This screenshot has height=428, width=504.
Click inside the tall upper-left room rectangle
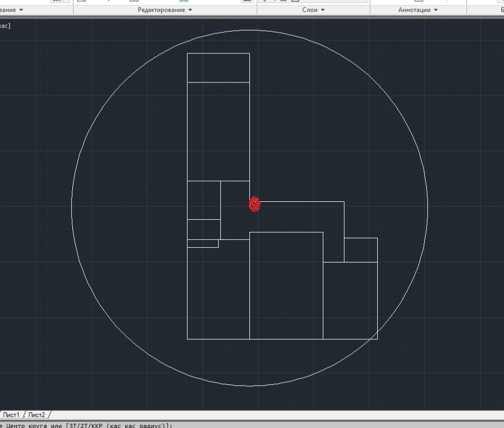tap(218, 131)
